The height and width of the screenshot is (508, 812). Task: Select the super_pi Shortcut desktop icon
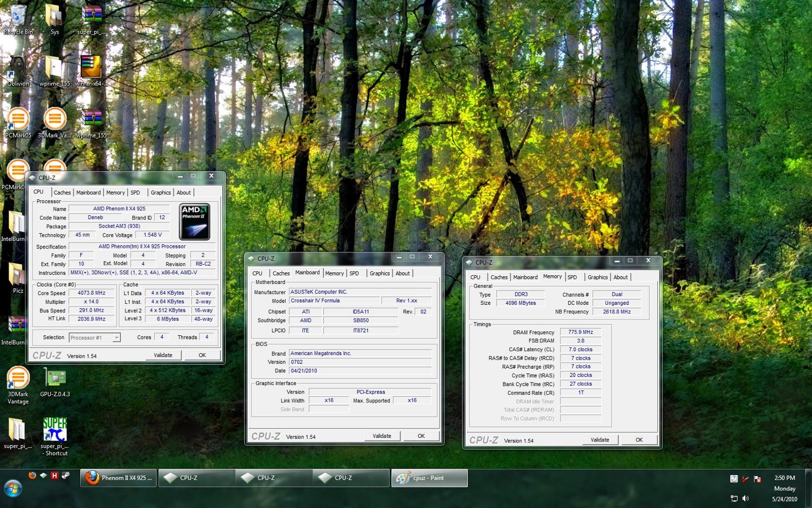pyautogui.click(x=55, y=437)
